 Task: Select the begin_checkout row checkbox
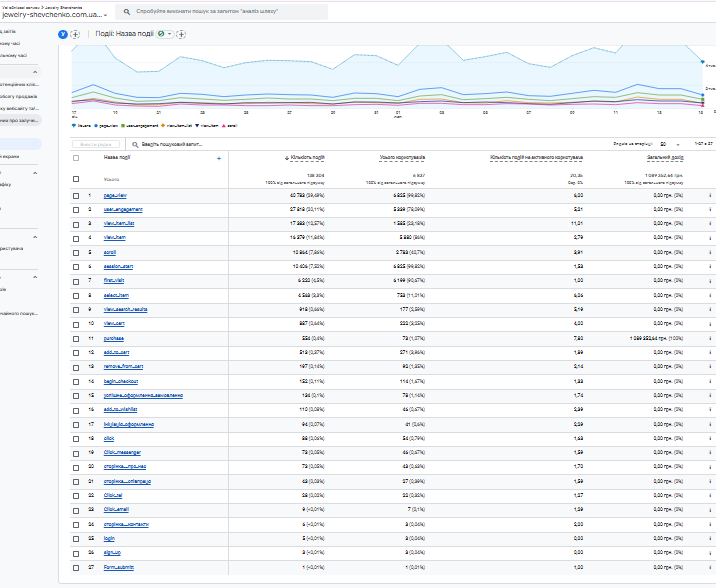[76, 382]
